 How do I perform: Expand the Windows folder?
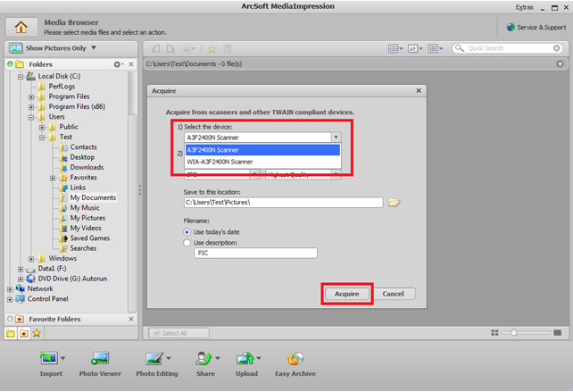tap(31, 259)
